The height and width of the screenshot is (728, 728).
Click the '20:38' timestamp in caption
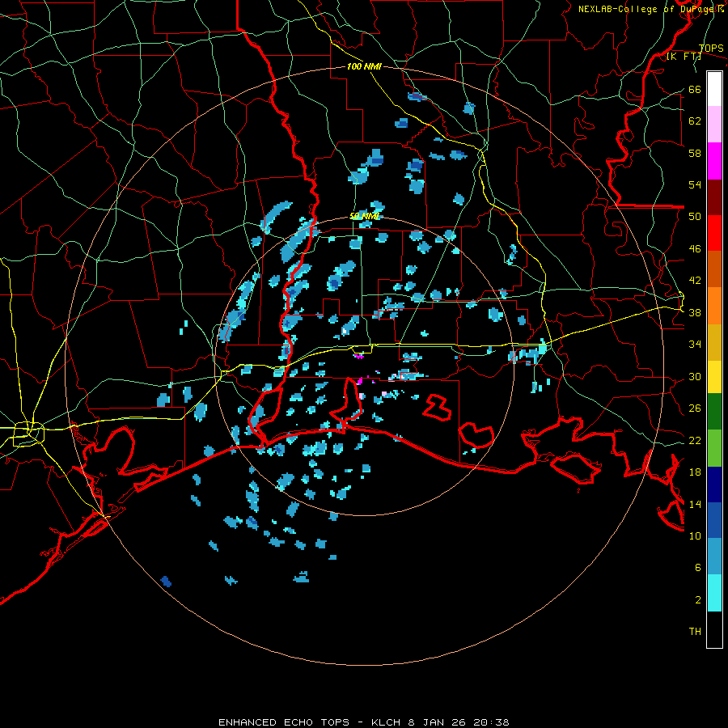tap(491, 722)
